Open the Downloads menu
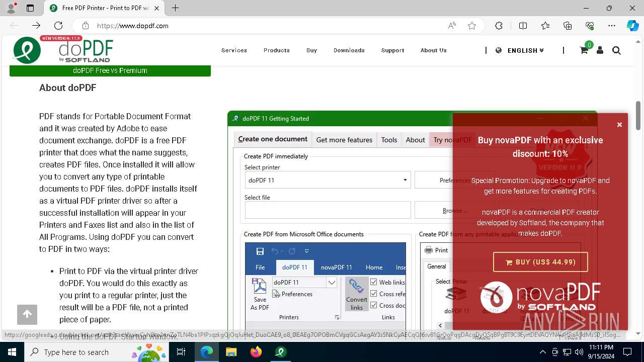Image resolution: width=644 pixels, height=362 pixels. tap(349, 50)
